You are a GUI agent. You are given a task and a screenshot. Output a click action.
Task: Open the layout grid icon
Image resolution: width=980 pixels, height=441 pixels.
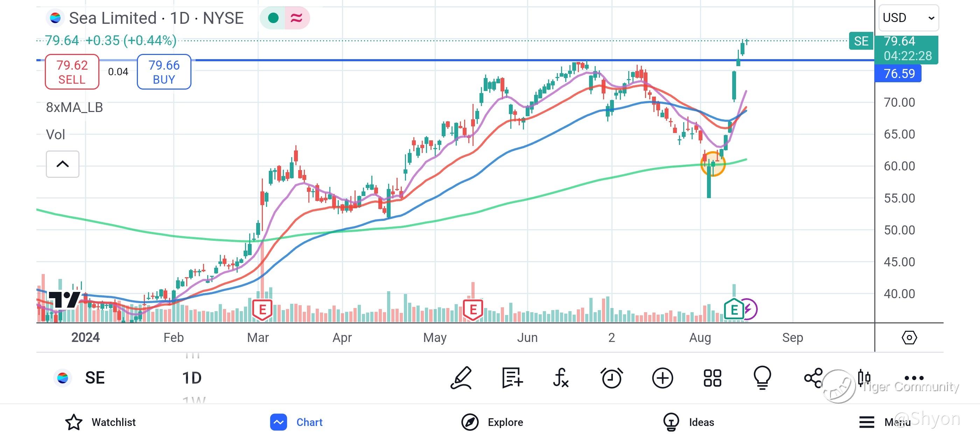(x=712, y=378)
